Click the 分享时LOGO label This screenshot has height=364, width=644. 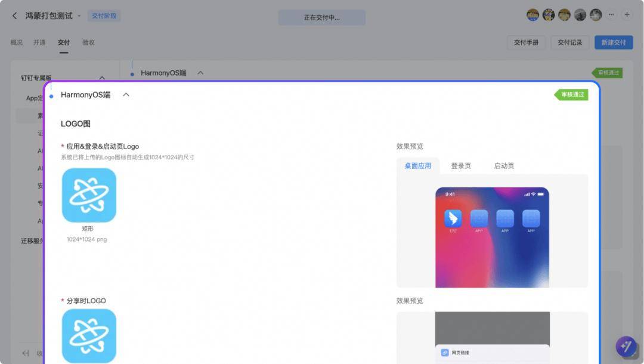click(x=86, y=301)
